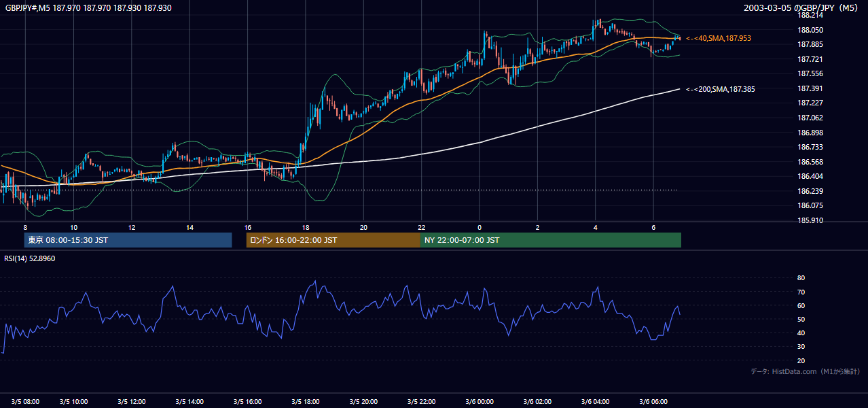Click price axis value 186.568

pos(810,162)
